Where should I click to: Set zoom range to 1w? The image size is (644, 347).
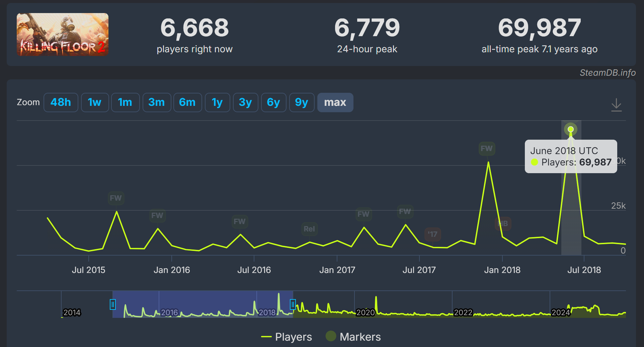click(x=95, y=102)
